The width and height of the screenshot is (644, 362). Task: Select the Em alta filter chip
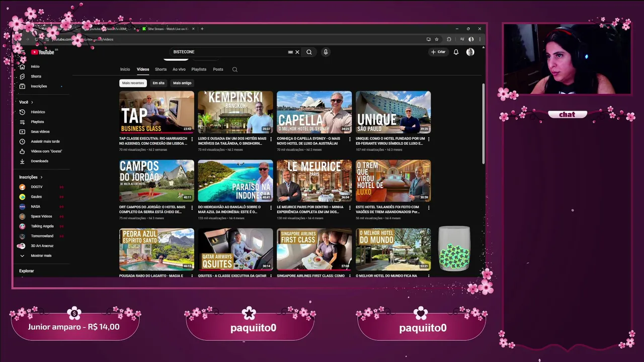(x=158, y=83)
